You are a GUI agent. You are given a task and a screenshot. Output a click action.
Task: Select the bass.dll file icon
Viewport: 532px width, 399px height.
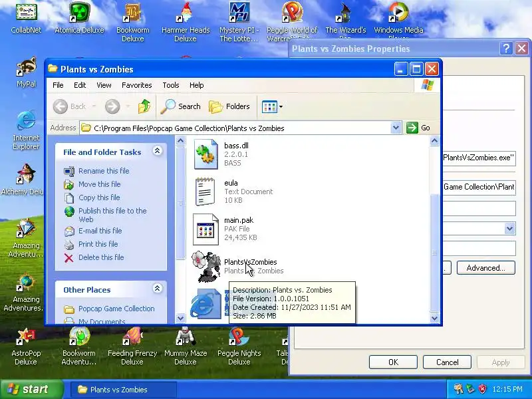[x=205, y=154]
